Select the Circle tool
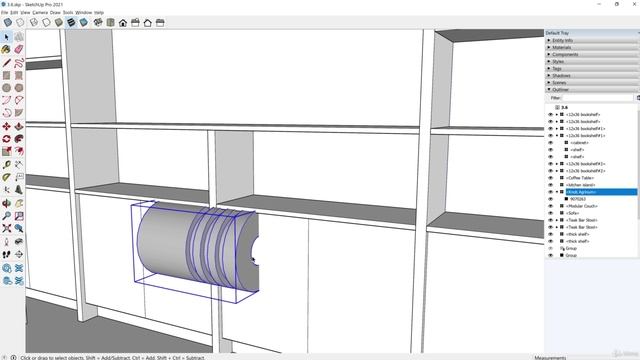This screenshot has height=360, width=640. point(7,88)
